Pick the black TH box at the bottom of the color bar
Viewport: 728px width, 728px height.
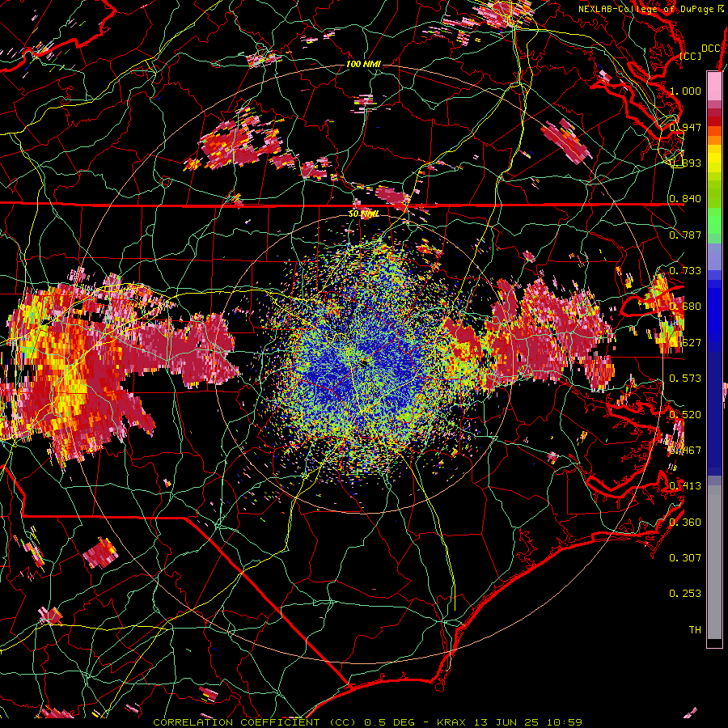(x=714, y=643)
